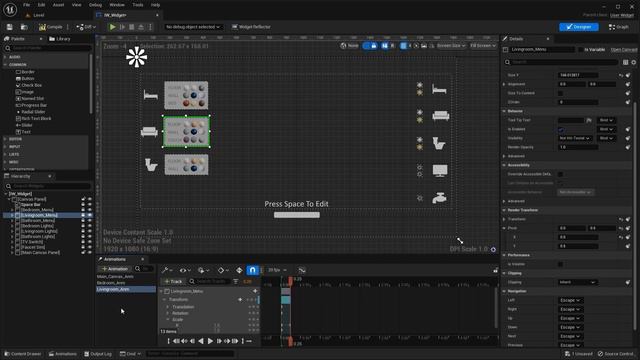Select the bedroom material swatch panel
Viewport: 640px width, 360px height.
186,95
